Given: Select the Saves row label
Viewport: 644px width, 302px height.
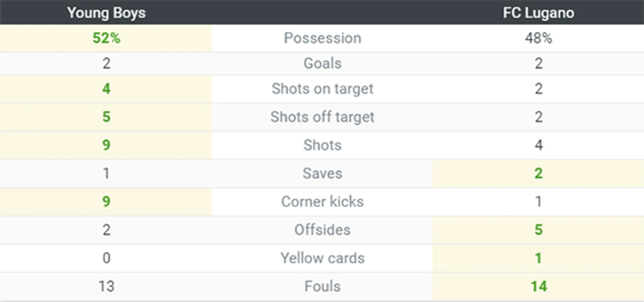Looking at the screenshot, I should tap(322, 173).
